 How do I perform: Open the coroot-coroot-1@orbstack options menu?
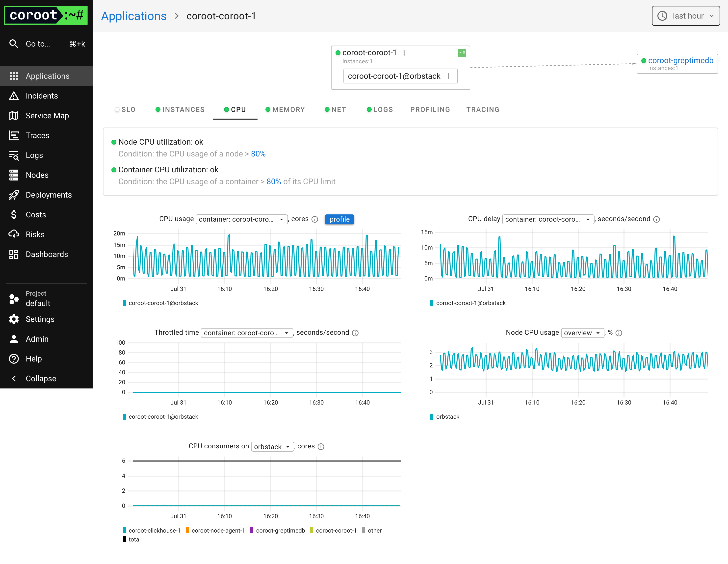(448, 76)
